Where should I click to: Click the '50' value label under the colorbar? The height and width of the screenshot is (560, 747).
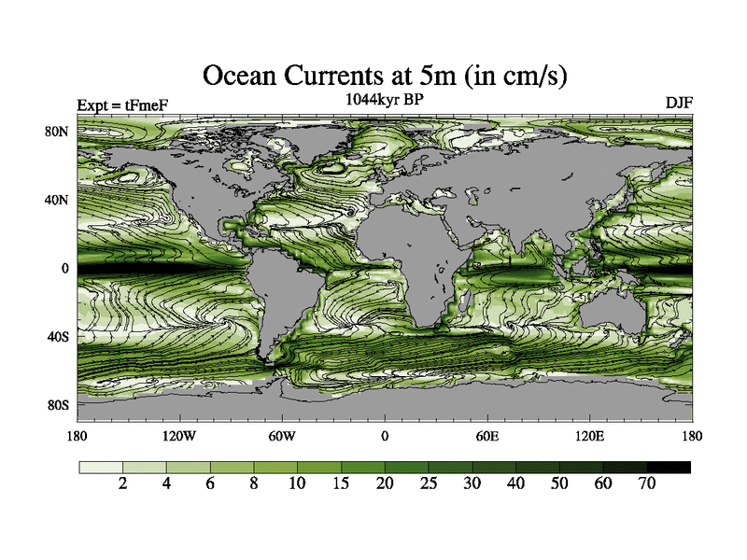click(559, 483)
